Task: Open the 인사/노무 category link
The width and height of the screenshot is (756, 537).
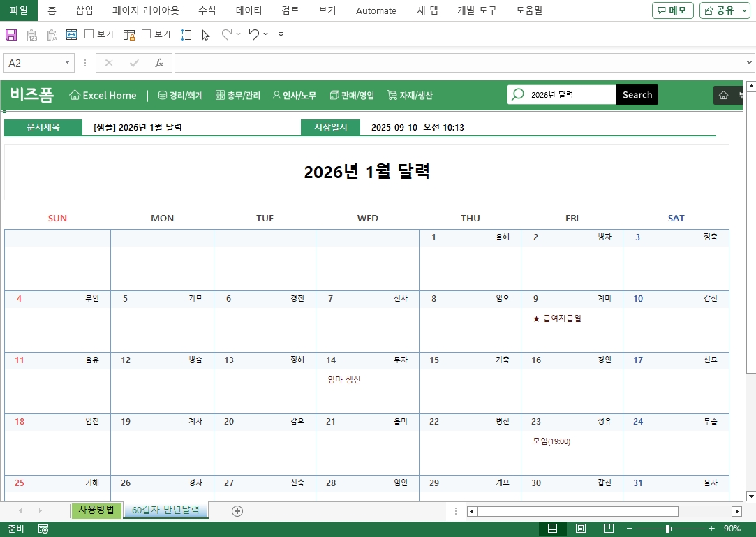Action: 294,95
